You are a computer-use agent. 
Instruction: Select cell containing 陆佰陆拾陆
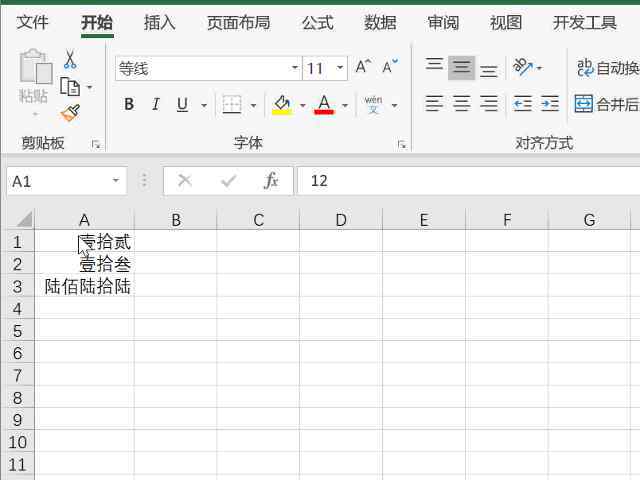84,286
